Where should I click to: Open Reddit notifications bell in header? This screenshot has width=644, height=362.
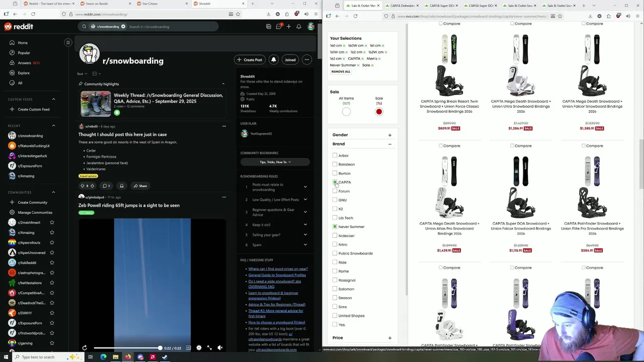pyautogui.click(x=299, y=27)
